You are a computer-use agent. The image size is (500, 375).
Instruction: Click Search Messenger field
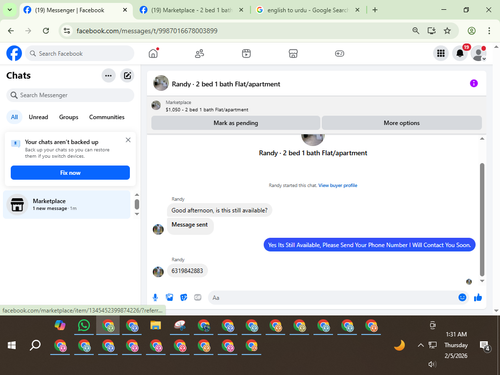click(70, 95)
